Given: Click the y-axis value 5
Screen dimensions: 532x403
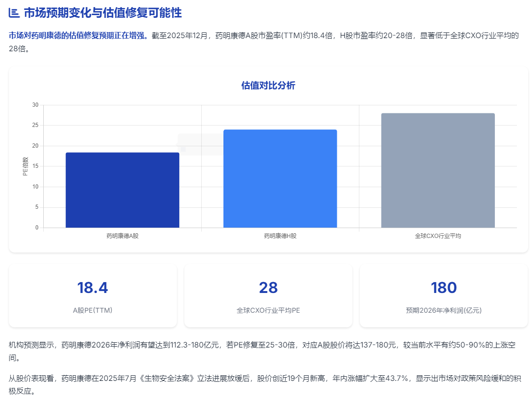Looking at the screenshot, I should [37, 207].
